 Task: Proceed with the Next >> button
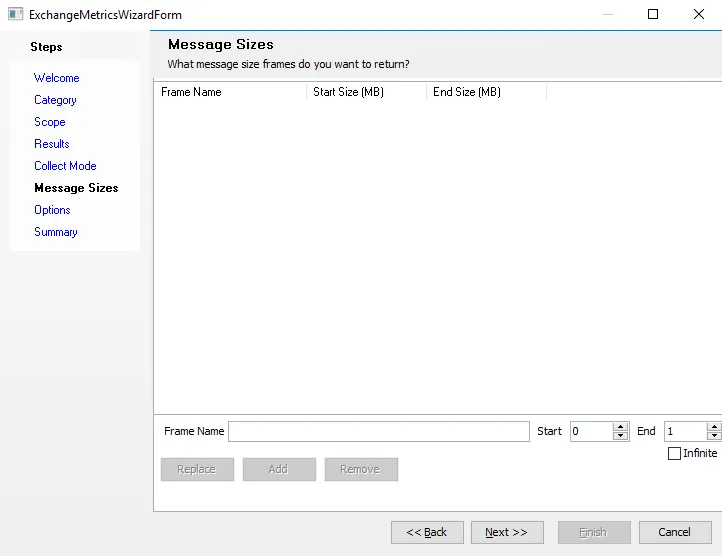(507, 533)
